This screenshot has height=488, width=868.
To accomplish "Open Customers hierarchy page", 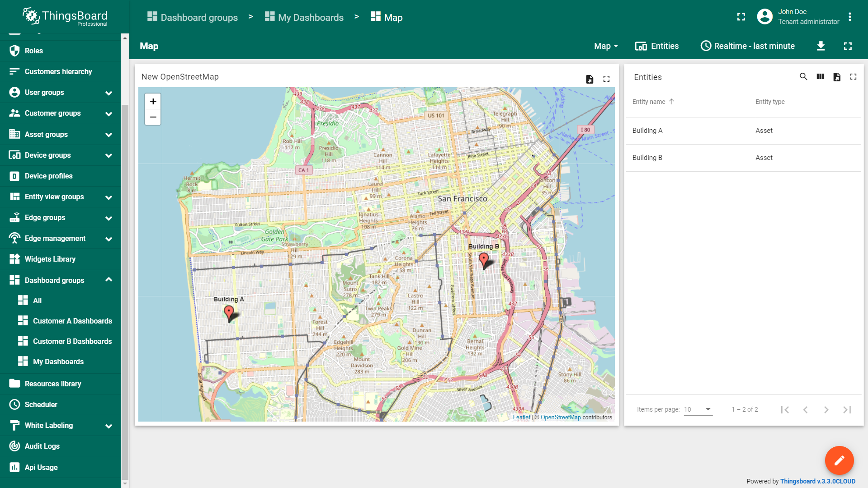I will [x=61, y=71].
